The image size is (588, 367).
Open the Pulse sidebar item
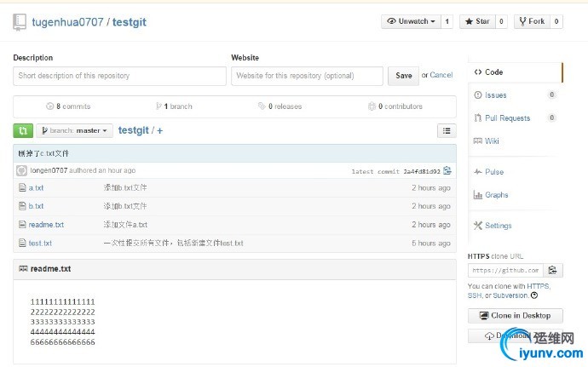click(493, 172)
